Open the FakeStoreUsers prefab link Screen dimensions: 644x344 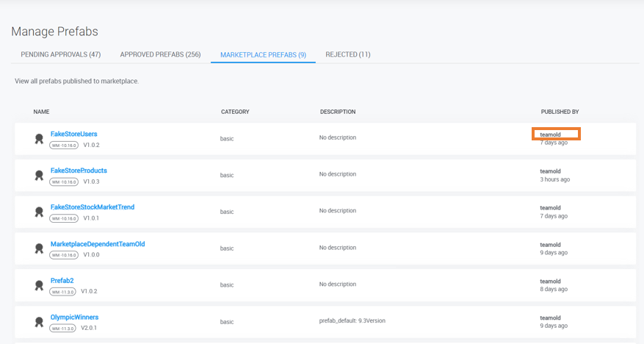point(73,134)
